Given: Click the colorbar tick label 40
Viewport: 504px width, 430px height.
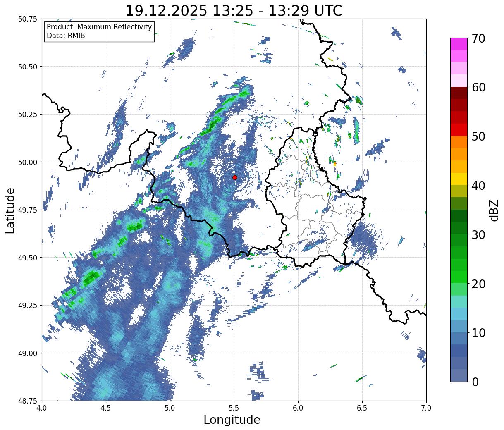Looking at the screenshot, I should coord(478,186).
